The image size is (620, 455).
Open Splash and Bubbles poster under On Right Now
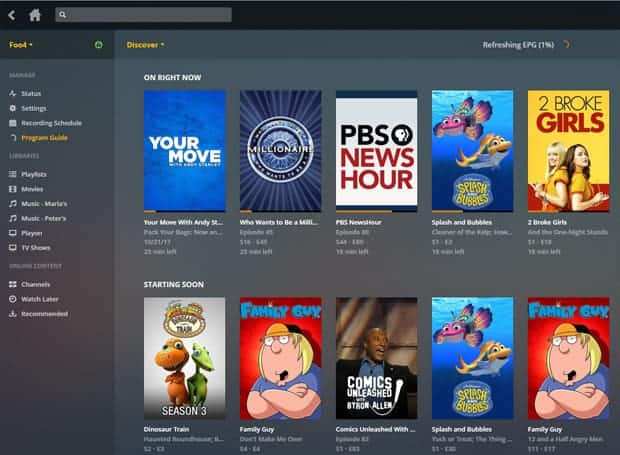point(473,151)
